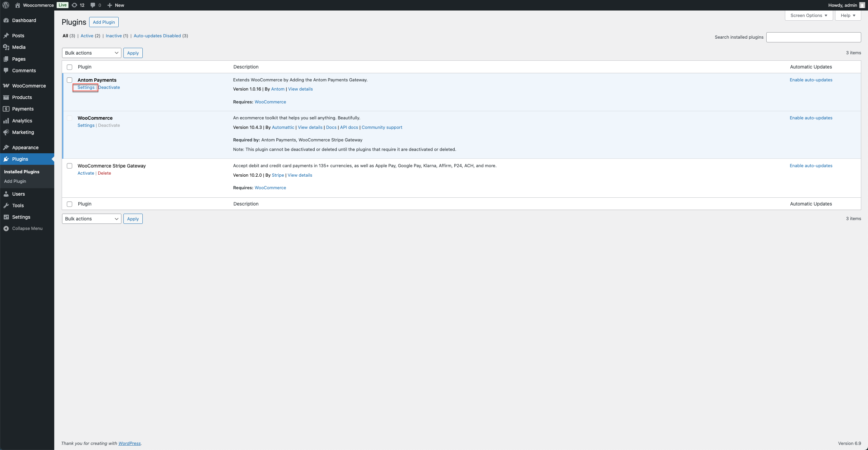The height and width of the screenshot is (450, 868).
Task: Open the bottom Bulk actions dropdown
Action: click(x=92, y=219)
